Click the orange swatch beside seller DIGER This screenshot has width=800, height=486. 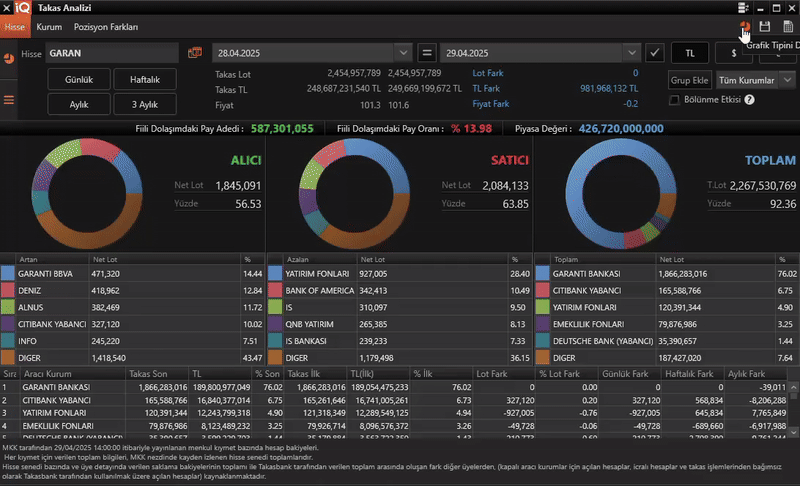pos(275,357)
